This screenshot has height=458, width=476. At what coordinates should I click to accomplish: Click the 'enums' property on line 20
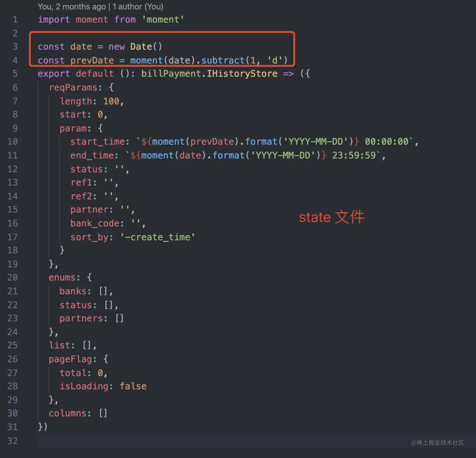pos(62,278)
